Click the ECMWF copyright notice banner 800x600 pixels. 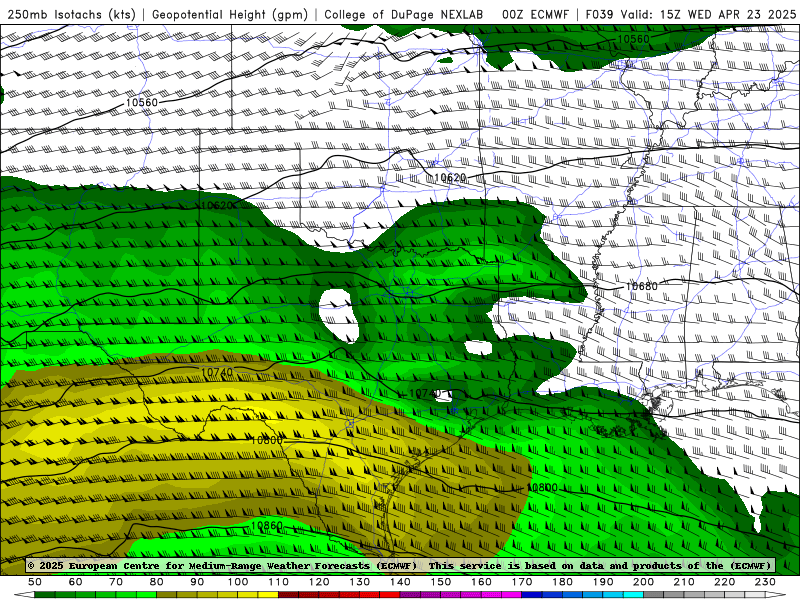pyautogui.click(x=400, y=565)
